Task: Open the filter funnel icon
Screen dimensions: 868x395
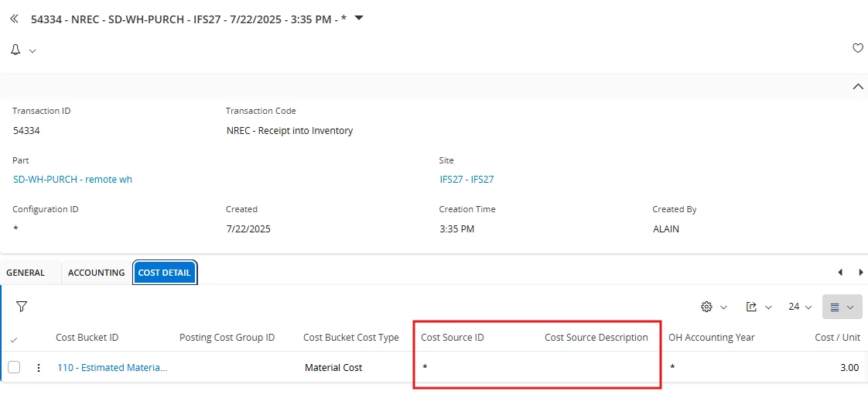Action: click(x=22, y=307)
